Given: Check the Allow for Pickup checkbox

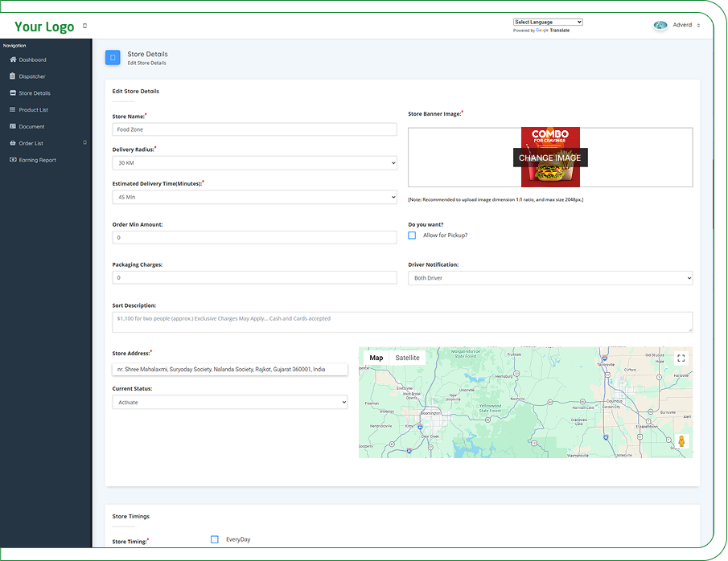Looking at the screenshot, I should [x=412, y=235].
